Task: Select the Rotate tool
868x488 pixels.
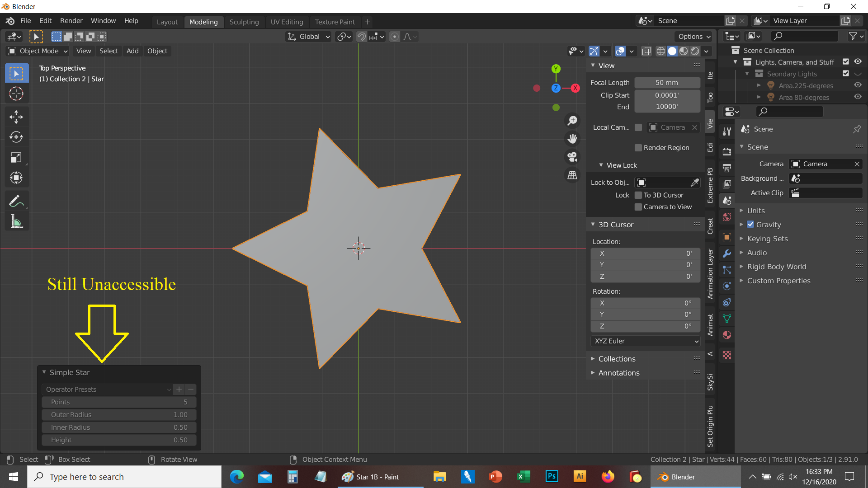Action: [x=16, y=137]
